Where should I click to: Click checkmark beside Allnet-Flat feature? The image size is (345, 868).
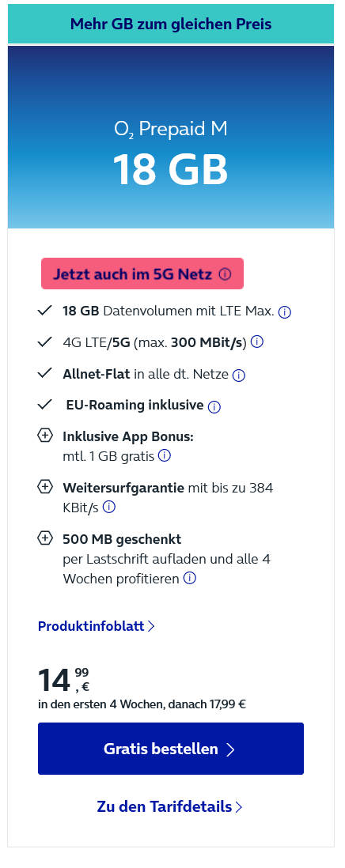point(44,374)
